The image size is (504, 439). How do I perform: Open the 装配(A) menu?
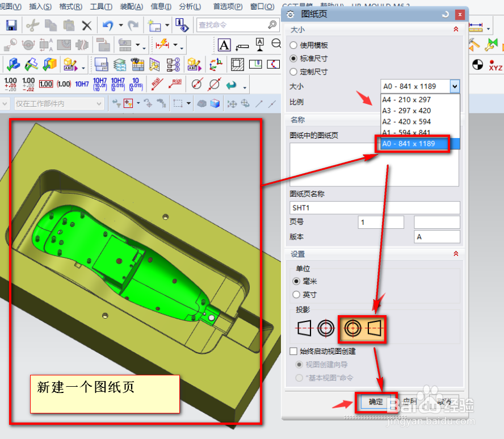pyautogui.click(x=132, y=6)
